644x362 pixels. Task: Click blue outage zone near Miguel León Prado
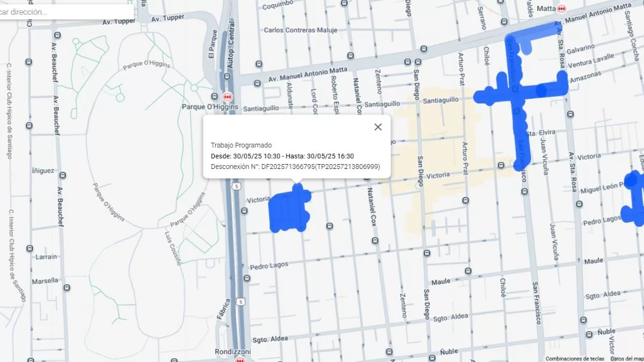tap(634, 197)
